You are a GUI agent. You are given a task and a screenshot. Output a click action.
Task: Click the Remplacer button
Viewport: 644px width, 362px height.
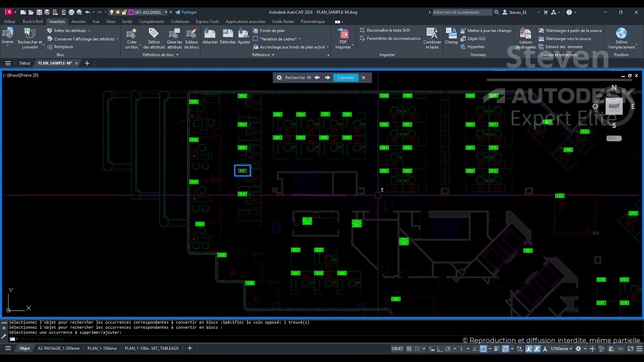pyautogui.click(x=60, y=47)
